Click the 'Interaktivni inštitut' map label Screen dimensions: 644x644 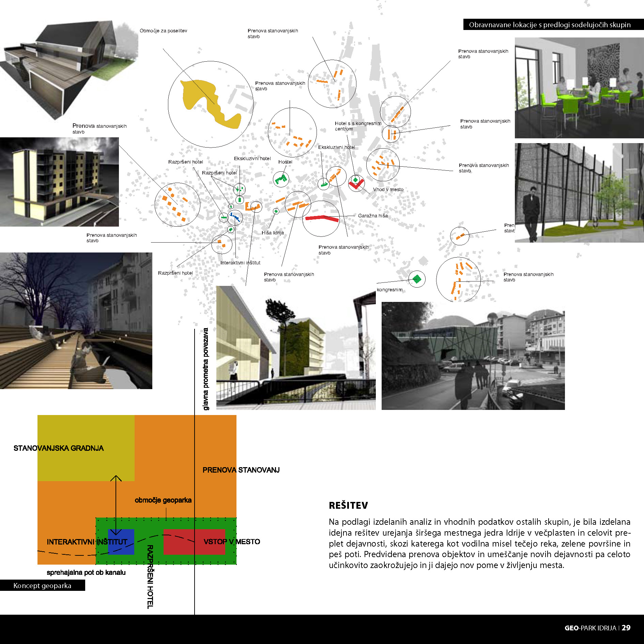240,263
